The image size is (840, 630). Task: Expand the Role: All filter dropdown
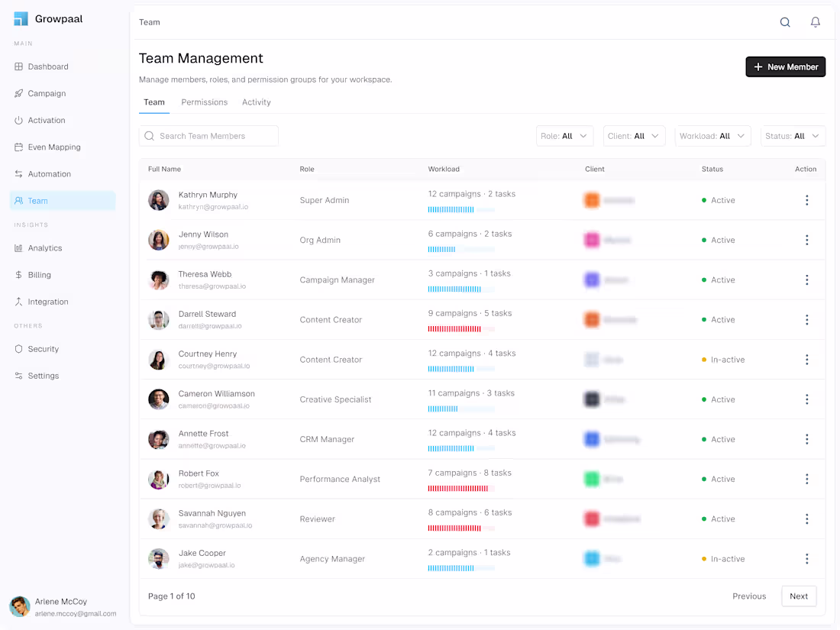tap(564, 136)
